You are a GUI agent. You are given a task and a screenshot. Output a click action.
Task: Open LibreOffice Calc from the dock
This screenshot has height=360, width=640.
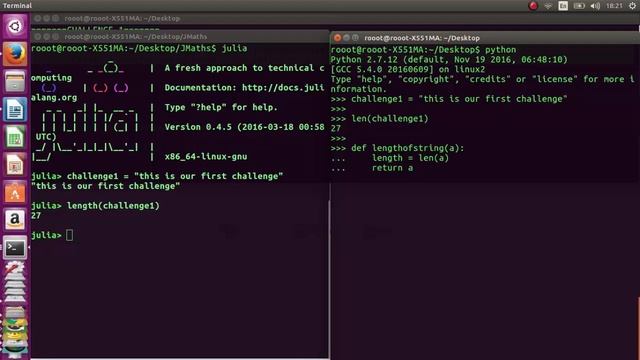pyautogui.click(x=15, y=137)
